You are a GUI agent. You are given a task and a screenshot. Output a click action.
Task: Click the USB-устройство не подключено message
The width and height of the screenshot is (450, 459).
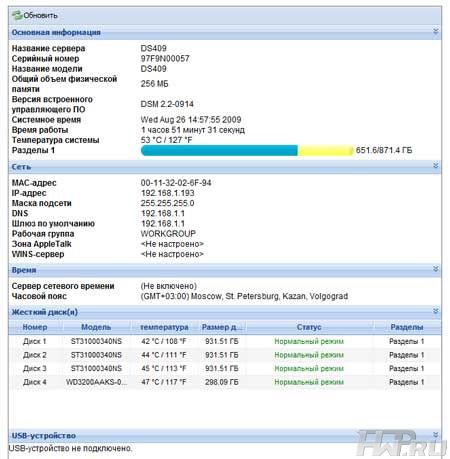(x=70, y=448)
